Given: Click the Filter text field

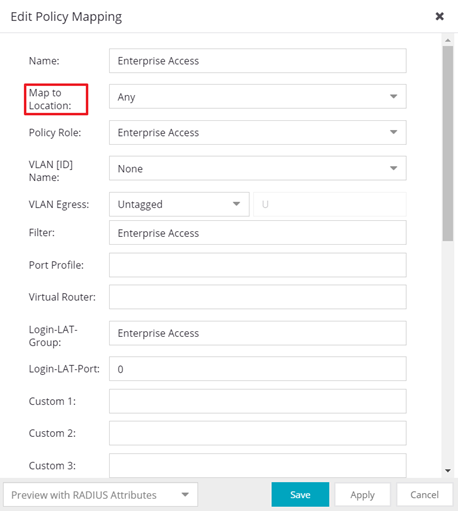Looking at the screenshot, I should 258,233.
